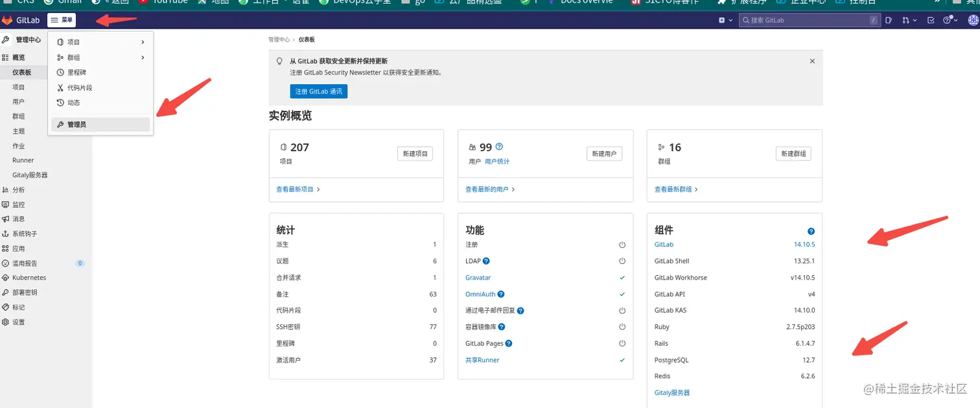Open the merge requests dropdown
This screenshot has width=980, height=408.
(x=909, y=20)
